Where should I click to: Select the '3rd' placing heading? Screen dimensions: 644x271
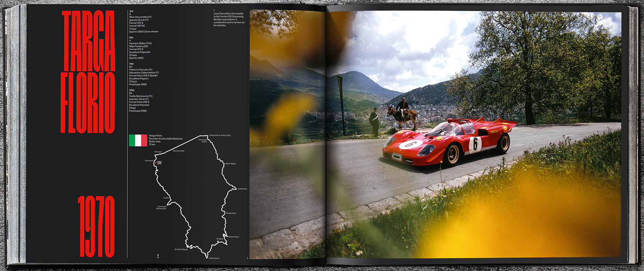click(x=131, y=11)
